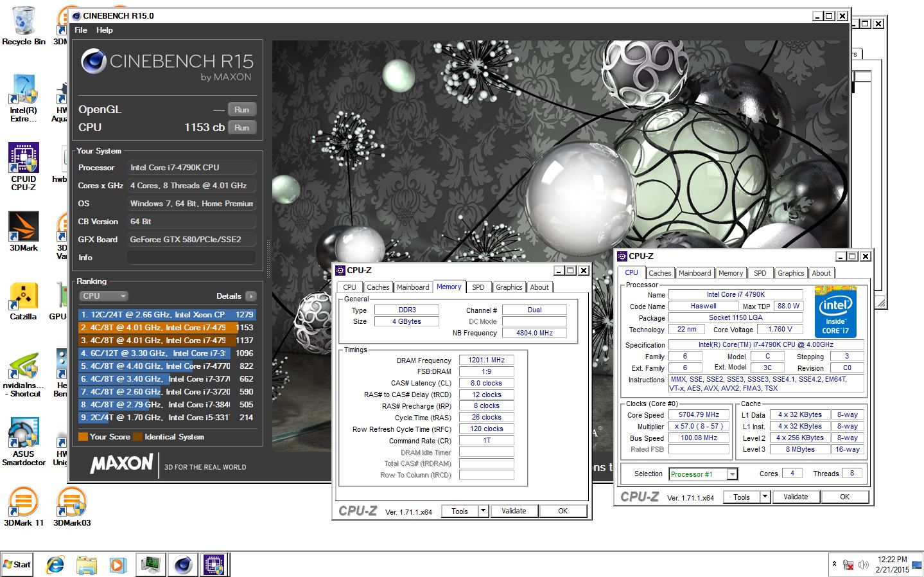
Task: Open Tools dropdown arrow in CPU window
Action: coord(765,497)
